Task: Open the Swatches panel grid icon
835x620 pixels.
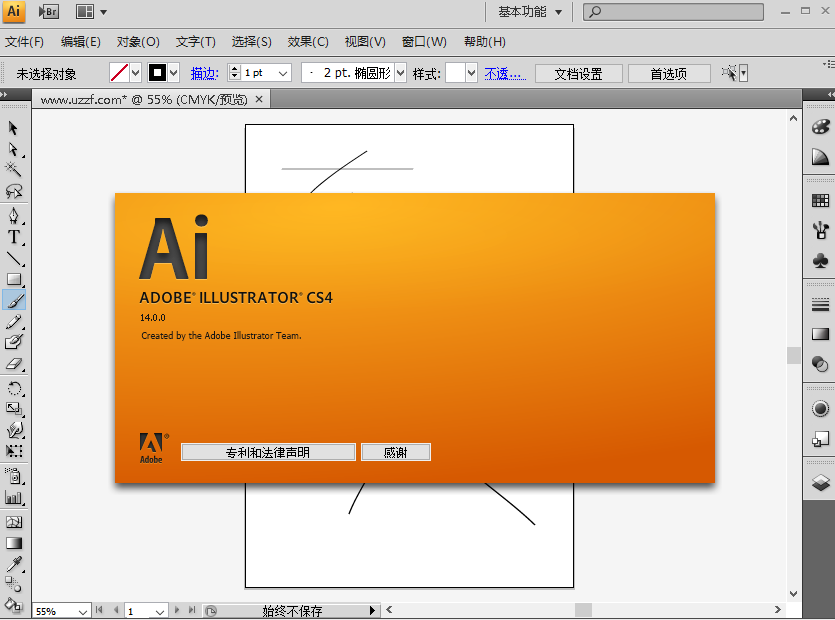Action: pyautogui.click(x=820, y=201)
